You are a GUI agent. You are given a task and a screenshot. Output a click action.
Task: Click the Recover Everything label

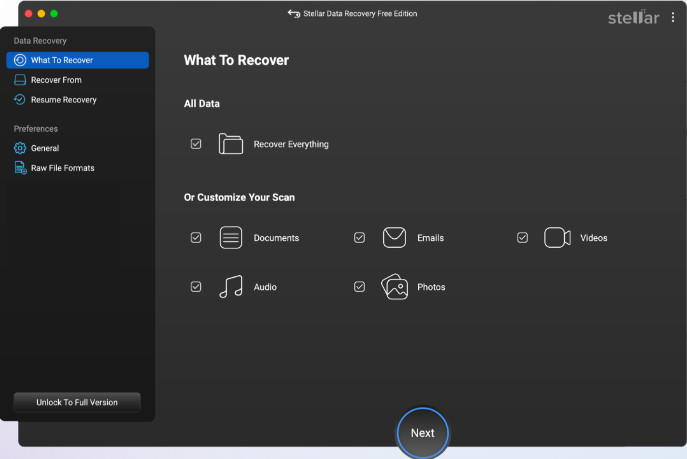(x=291, y=144)
